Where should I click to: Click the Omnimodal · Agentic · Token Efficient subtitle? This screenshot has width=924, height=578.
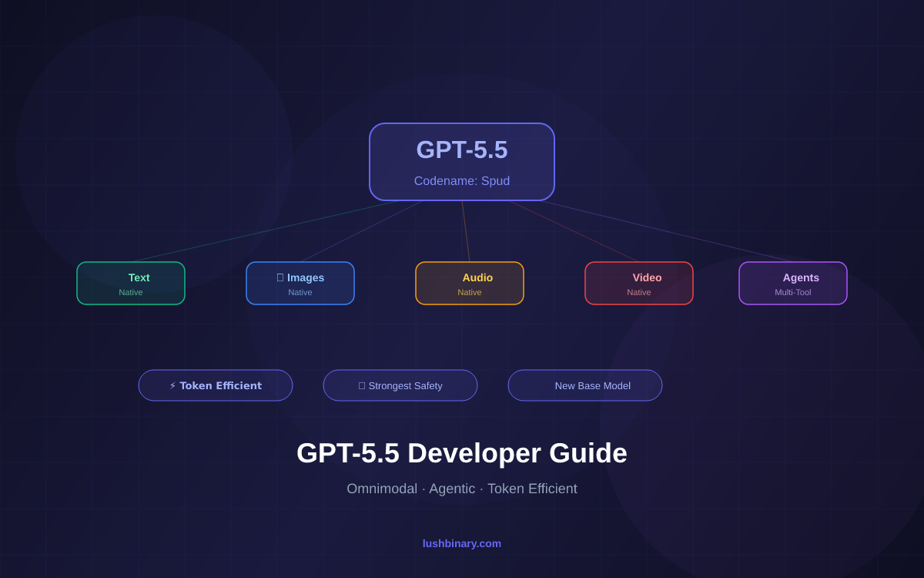[462, 489]
